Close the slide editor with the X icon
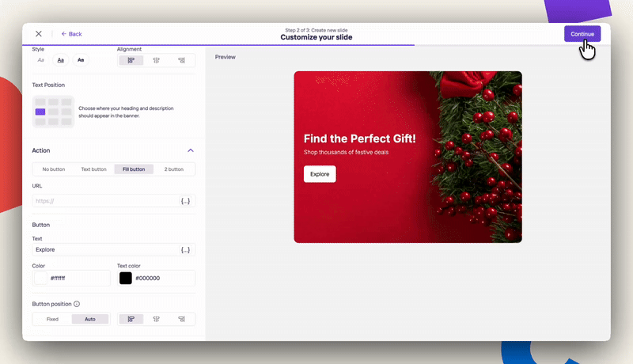This screenshot has width=633, height=364. [38, 34]
